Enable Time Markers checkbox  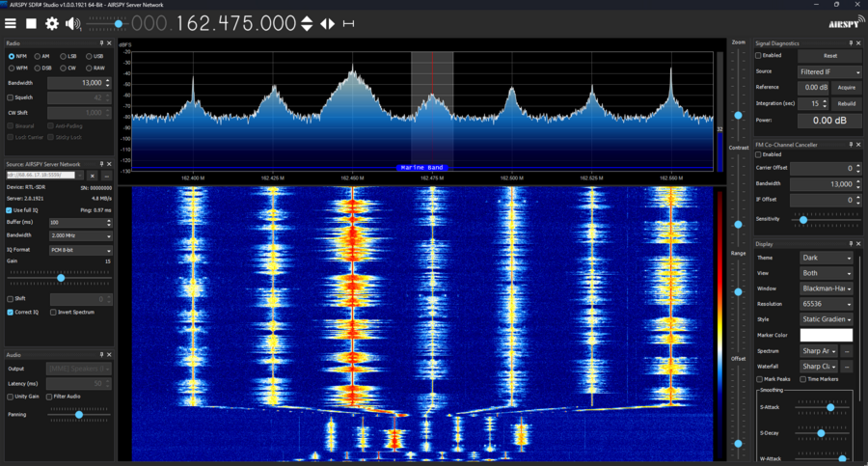802,379
